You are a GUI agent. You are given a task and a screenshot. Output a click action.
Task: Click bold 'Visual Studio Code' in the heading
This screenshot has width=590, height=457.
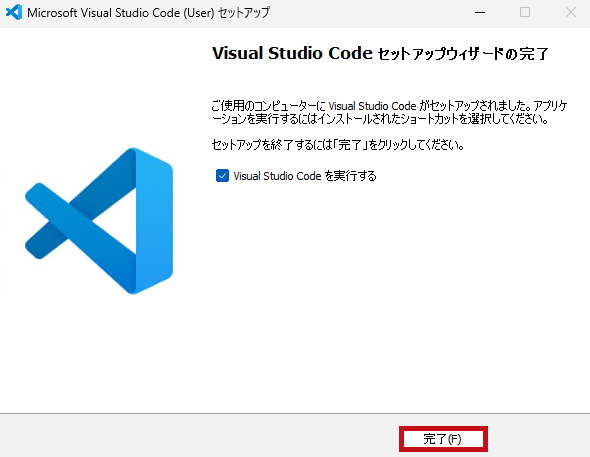[x=292, y=53]
